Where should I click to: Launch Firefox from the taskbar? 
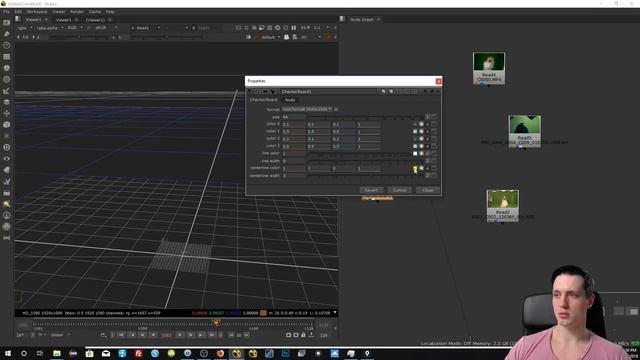coord(220,353)
